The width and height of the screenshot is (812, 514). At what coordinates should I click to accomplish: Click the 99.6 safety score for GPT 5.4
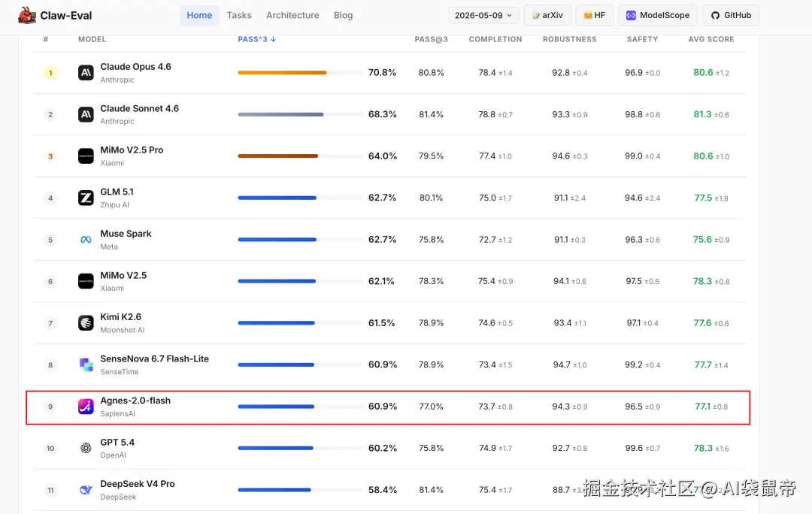click(634, 449)
